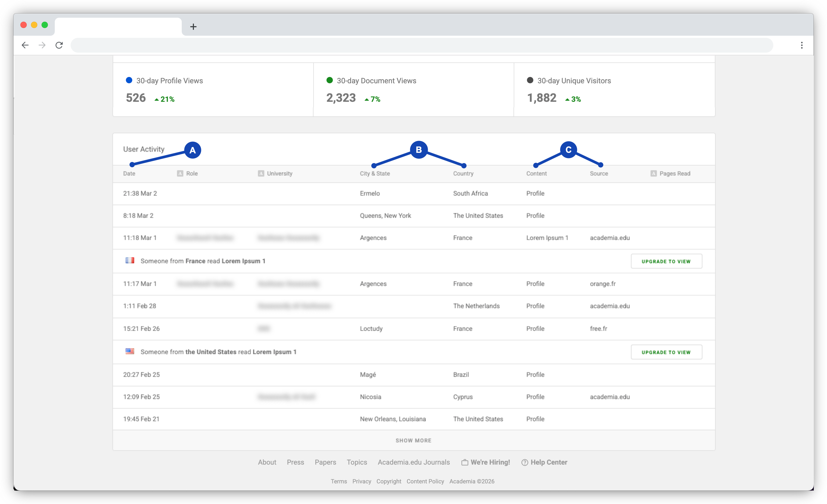The width and height of the screenshot is (827, 504).
Task: Open the About footer link
Action: coord(267,462)
